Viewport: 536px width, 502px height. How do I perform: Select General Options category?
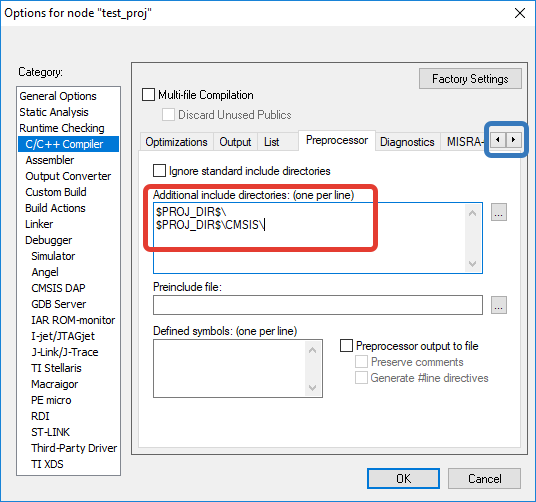click(x=58, y=96)
